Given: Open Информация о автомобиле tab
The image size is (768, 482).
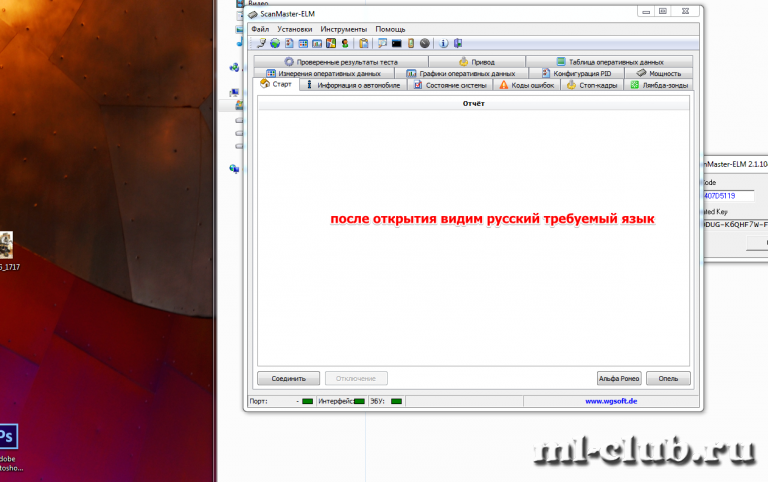Looking at the screenshot, I should coord(353,85).
